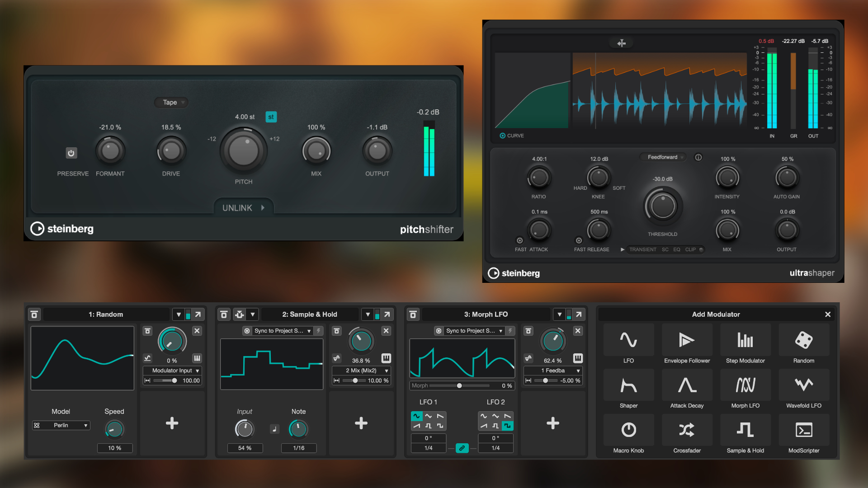Enable the PRESERVE formant toggle on pitchshifter
The width and height of the screenshot is (868, 488).
pos(71,153)
